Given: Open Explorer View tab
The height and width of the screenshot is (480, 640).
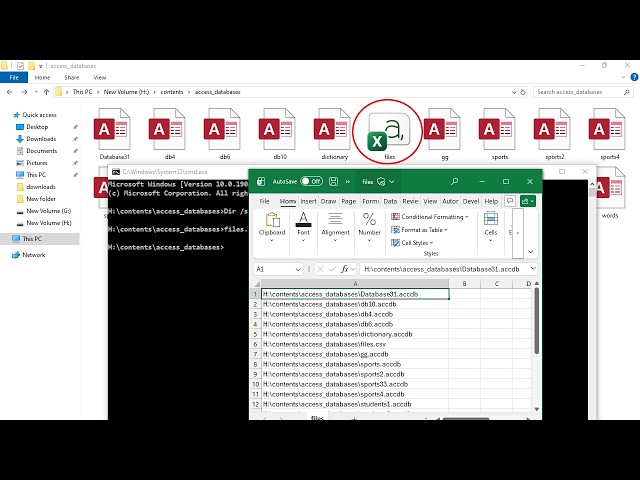Looking at the screenshot, I should tap(100, 78).
